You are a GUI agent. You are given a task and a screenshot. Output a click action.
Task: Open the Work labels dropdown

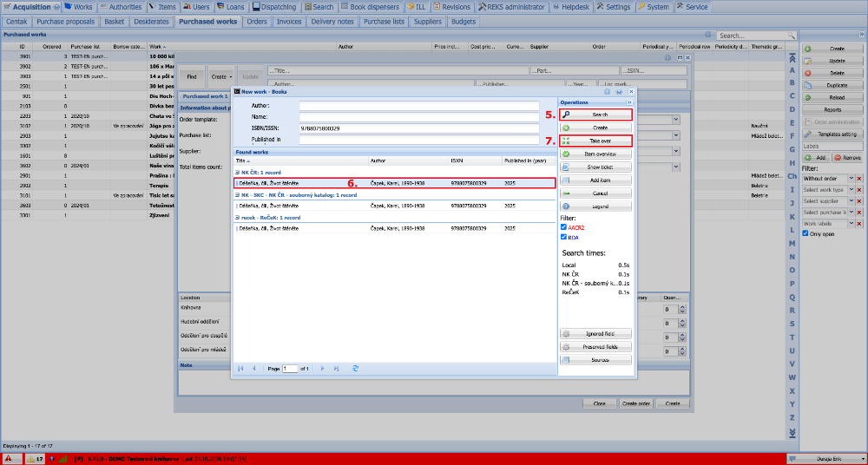coord(851,224)
